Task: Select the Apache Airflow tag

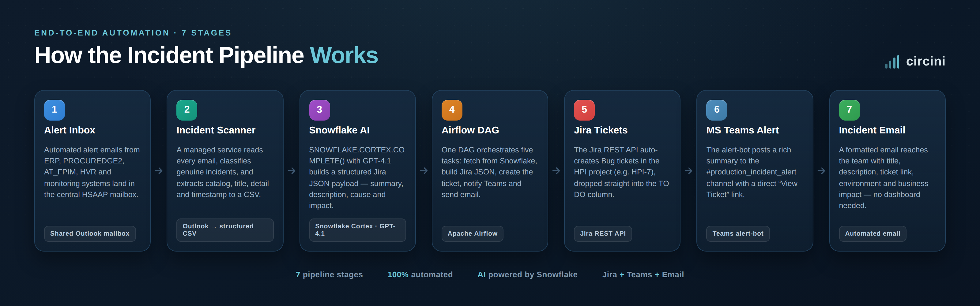Action: tap(473, 233)
